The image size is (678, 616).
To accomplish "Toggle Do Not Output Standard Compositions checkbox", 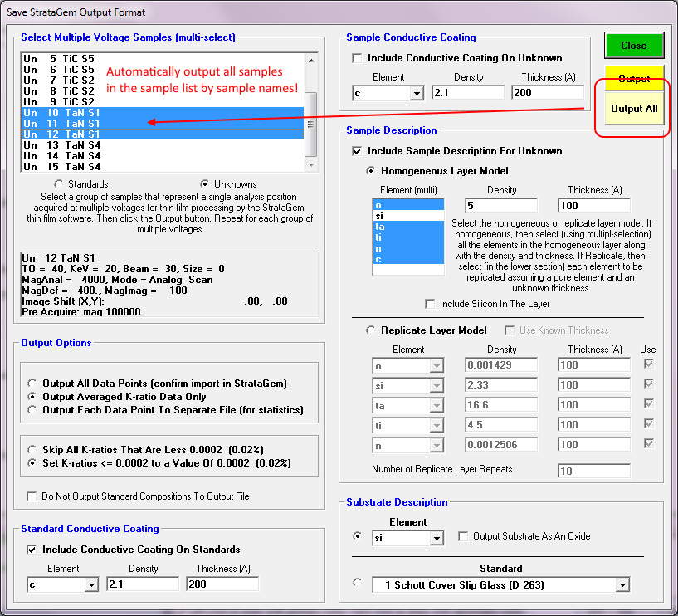I will [x=32, y=497].
